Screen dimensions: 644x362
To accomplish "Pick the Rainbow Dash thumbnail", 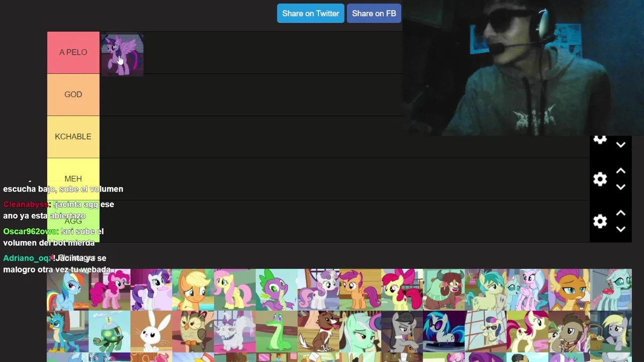I will coord(67,290).
